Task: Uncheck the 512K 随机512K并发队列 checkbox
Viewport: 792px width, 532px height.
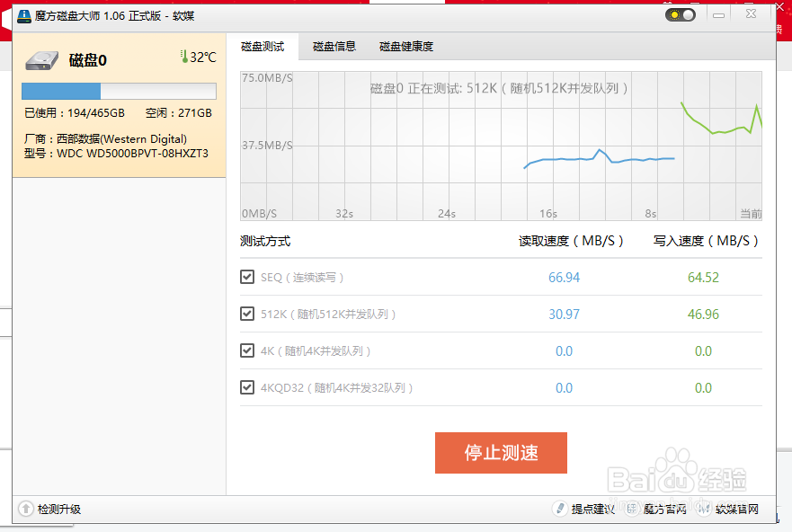Action: click(x=247, y=314)
